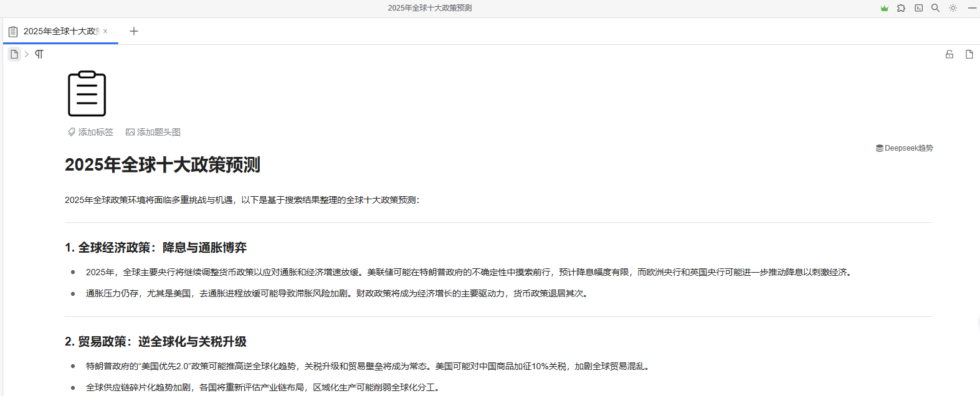This screenshot has height=396, width=980.
Task: Click the bullet mentioning 美国优先2.0
Action: [369, 366]
